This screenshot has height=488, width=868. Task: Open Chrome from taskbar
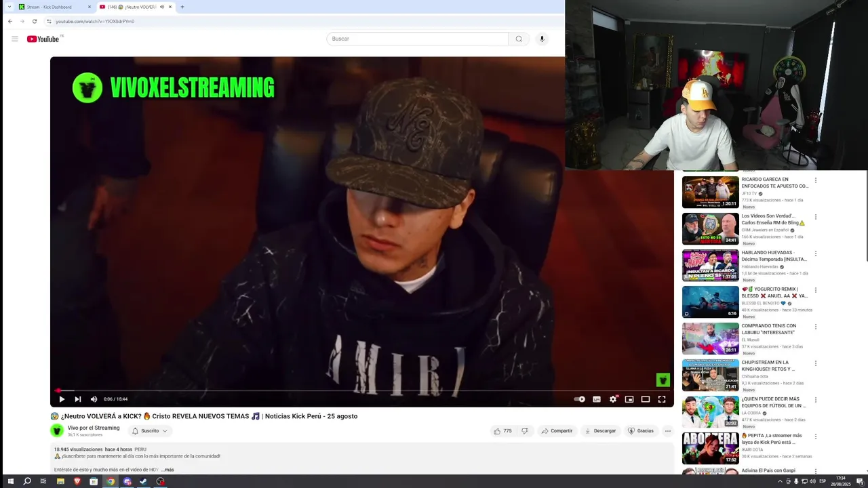[111, 481]
